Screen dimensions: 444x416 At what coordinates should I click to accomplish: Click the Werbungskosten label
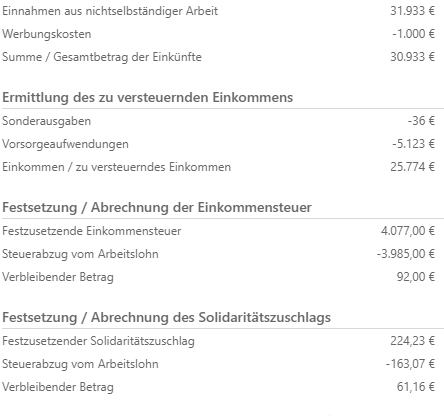(47, 34)
